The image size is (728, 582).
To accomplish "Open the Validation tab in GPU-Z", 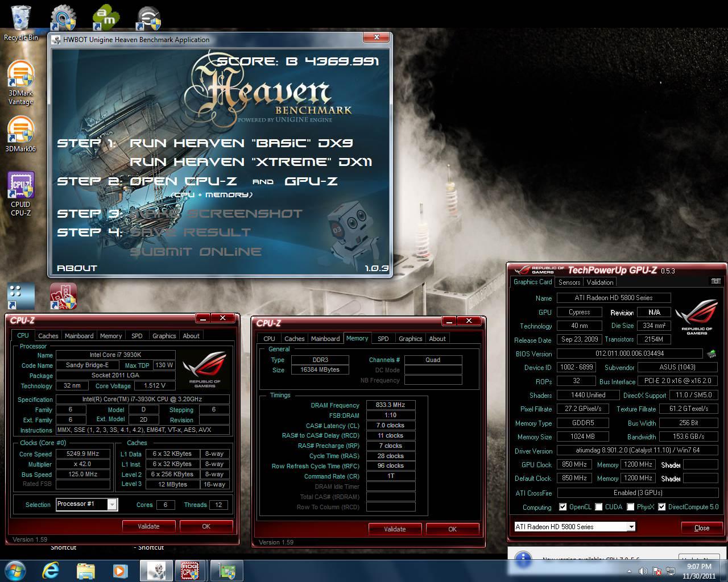I will [x=600, y=282].
